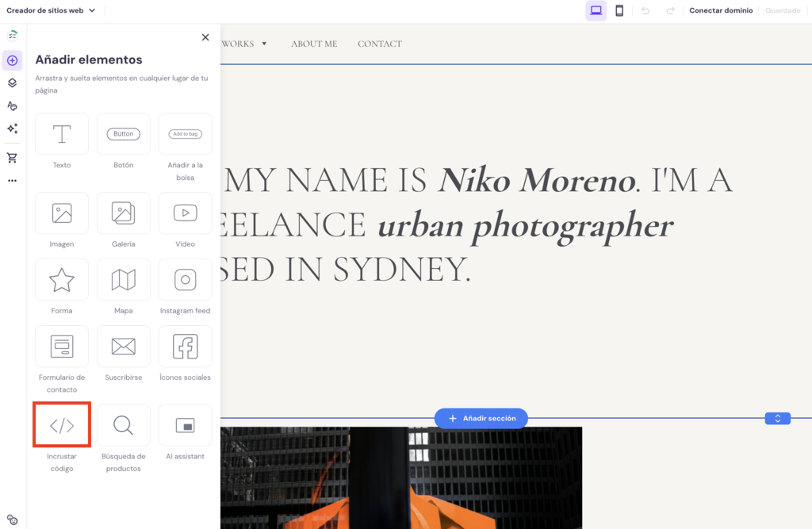812x529 pixels.
Task: Click Conectar dominio in top bar
Action: pyautogui.click(x=721, y=10)
